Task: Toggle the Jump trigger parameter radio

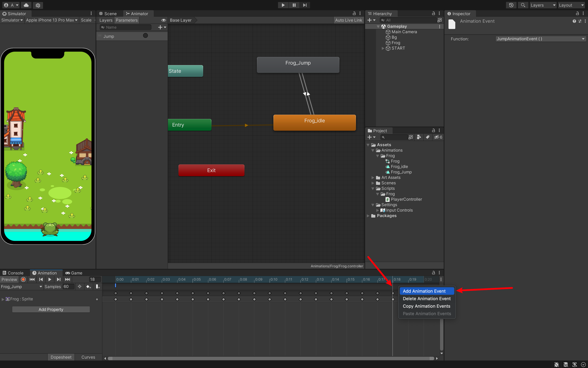Action: (x=145, y=36)
